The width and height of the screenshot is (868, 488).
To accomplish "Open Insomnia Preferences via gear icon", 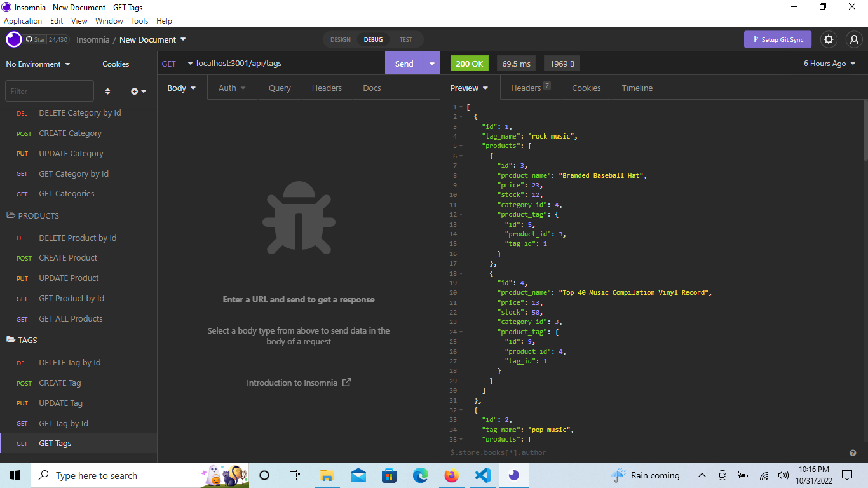I will (829, 39).
